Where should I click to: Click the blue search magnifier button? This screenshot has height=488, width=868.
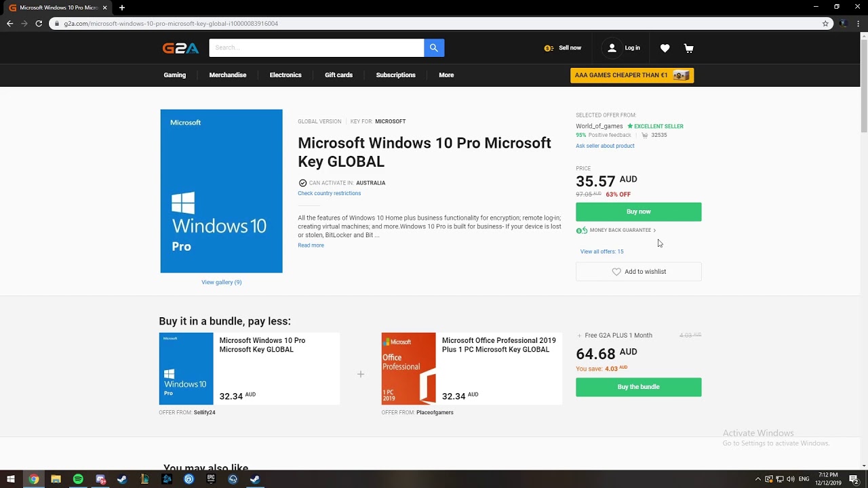click(x=434, y=47)
